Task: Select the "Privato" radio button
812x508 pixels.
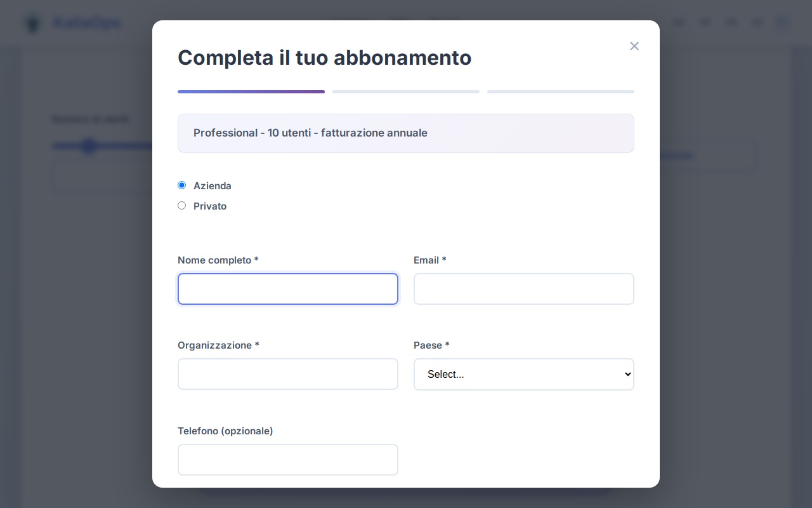Action: (181, 205)
